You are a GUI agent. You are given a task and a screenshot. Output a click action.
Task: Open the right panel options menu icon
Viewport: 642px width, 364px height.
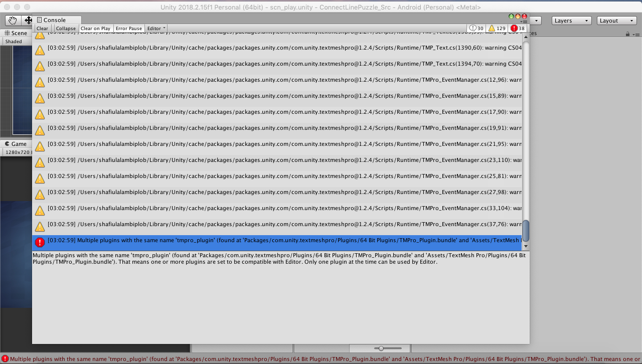point(636,34)
